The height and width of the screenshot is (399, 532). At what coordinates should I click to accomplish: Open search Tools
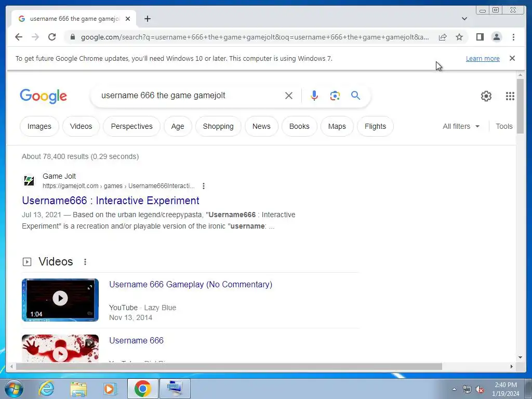point(504,126)
